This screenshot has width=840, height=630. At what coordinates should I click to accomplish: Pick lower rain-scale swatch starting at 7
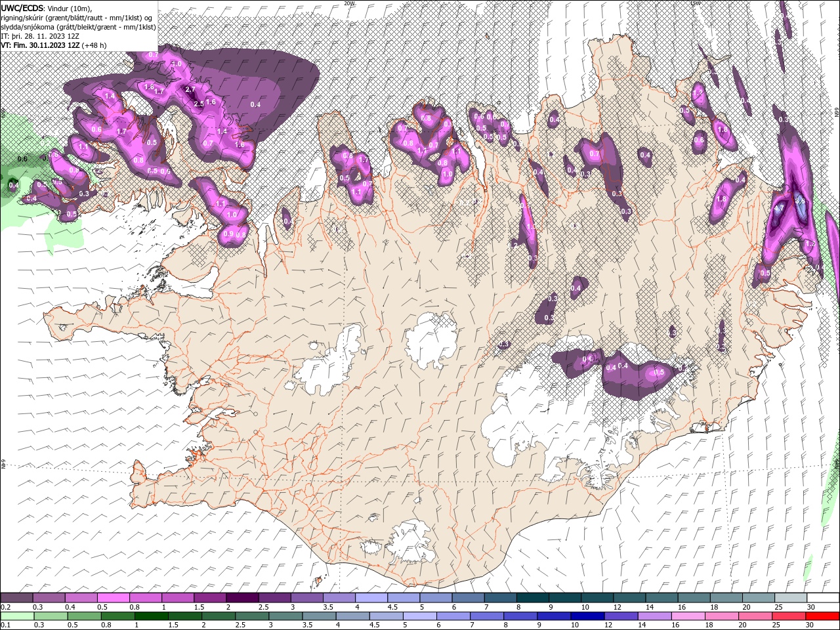[x=486, y=616]
